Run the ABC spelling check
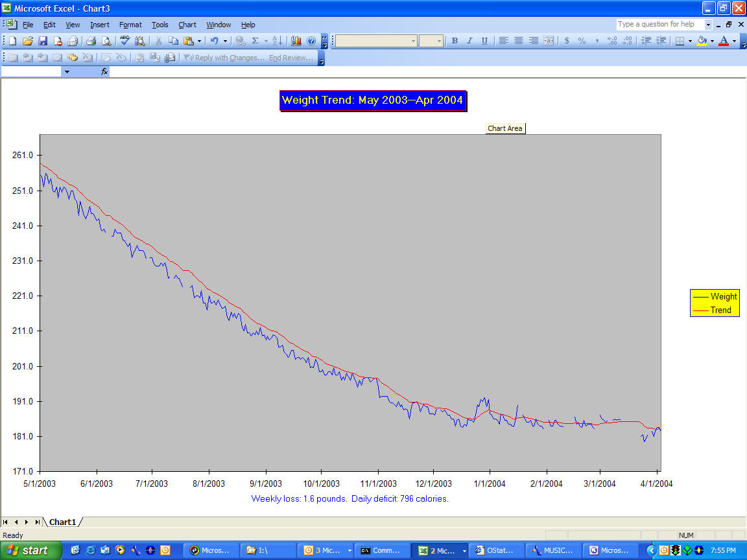 (x=124, y=41)
